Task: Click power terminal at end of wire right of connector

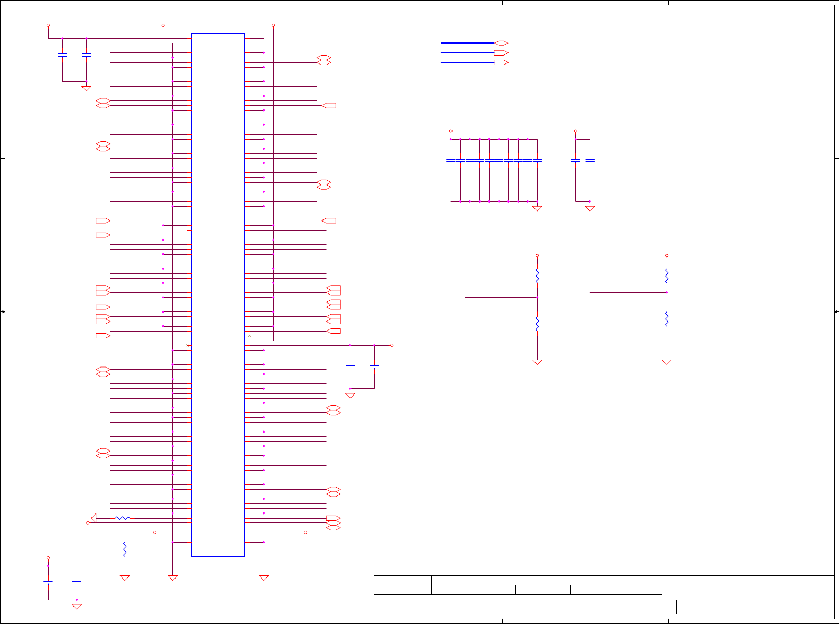Action: 392,345
